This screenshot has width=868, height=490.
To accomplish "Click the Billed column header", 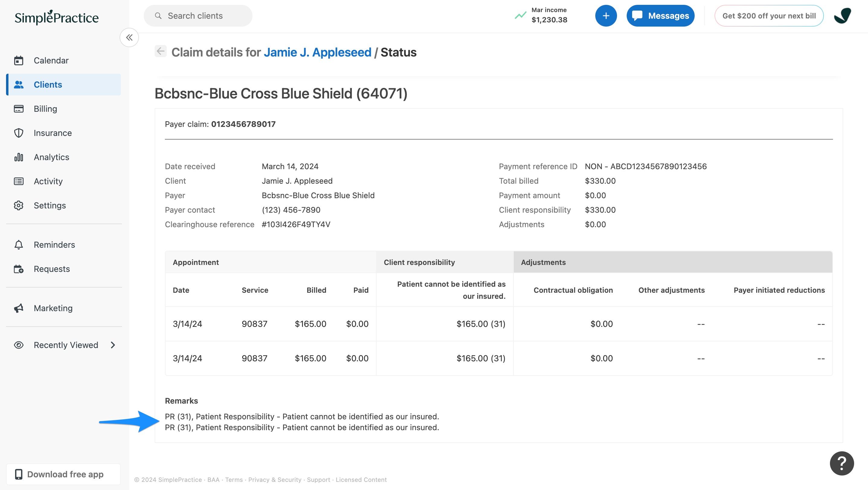I will coord(317,290).
